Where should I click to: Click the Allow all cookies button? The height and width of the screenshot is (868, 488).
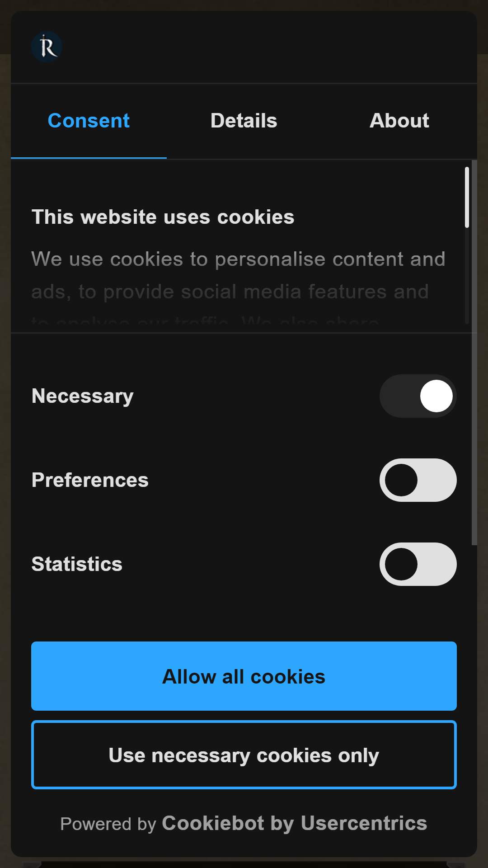(x=244, y=676)
